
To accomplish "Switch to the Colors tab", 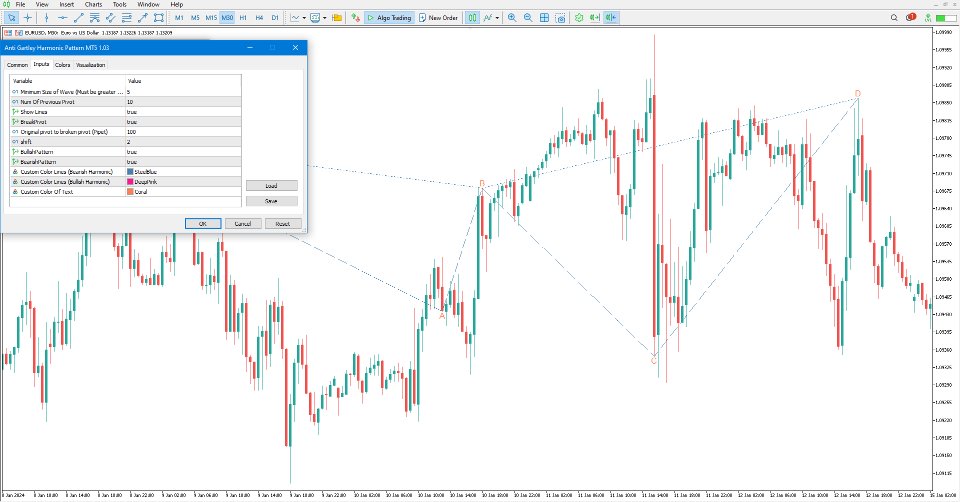I will click(x=62, y=65).
